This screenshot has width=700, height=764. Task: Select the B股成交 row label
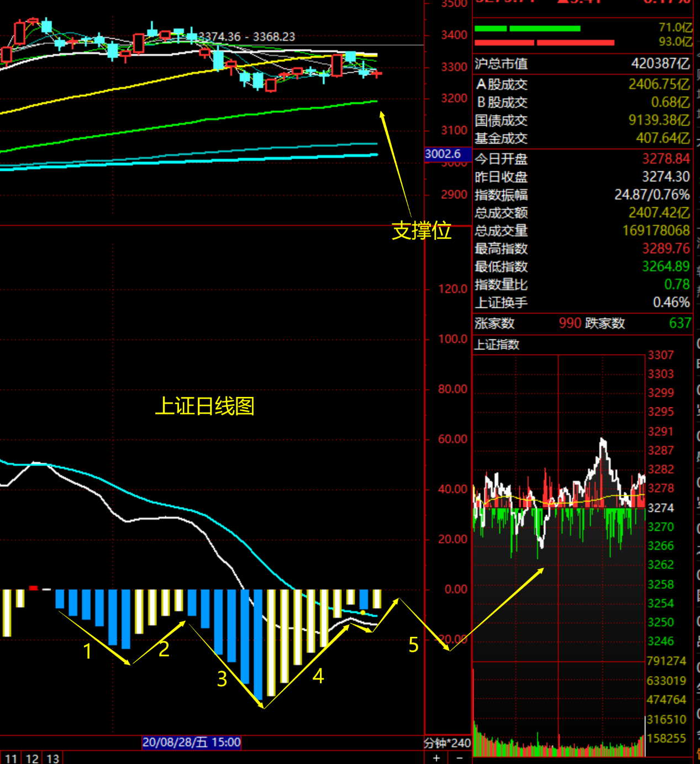502,102
